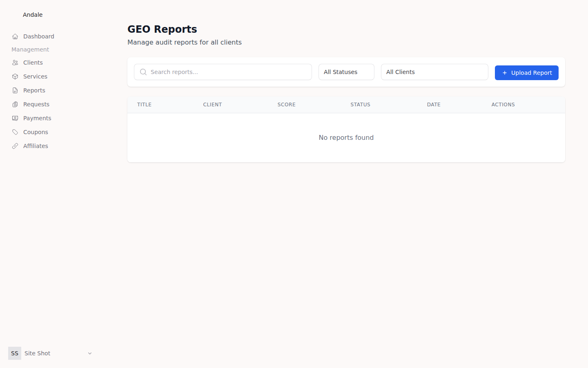Screen dimensions: 588x368
Task: Click the SCORE column header
Action: click(x=287, y=105)
